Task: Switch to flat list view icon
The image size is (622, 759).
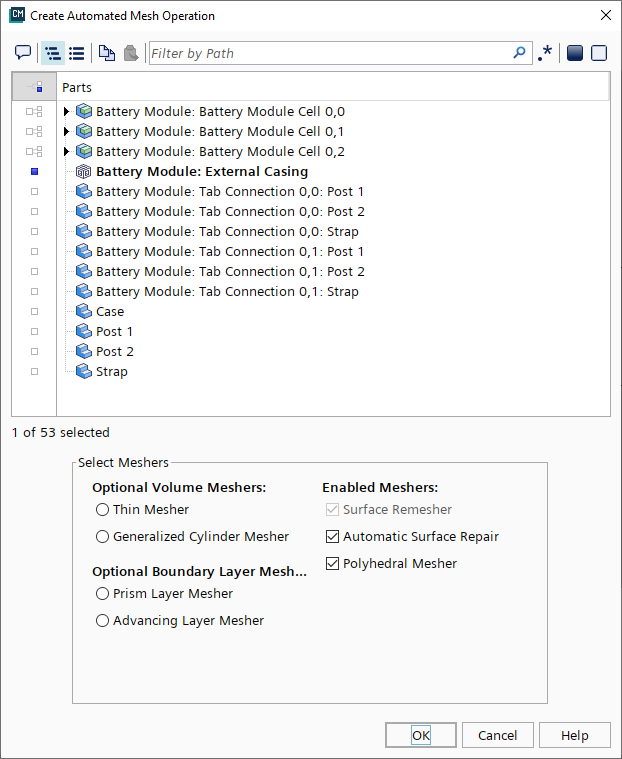Action: pyautogui.click(x=76, y=53)
